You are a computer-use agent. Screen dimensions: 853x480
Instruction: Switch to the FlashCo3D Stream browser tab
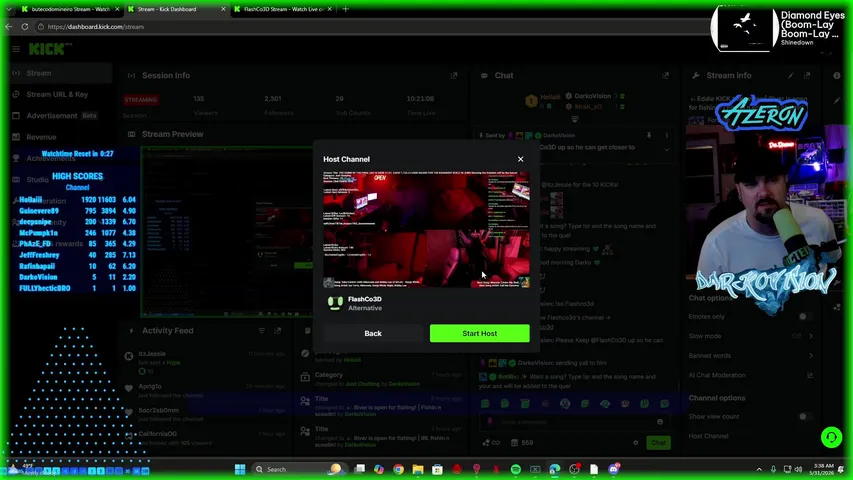coord(283,9)
